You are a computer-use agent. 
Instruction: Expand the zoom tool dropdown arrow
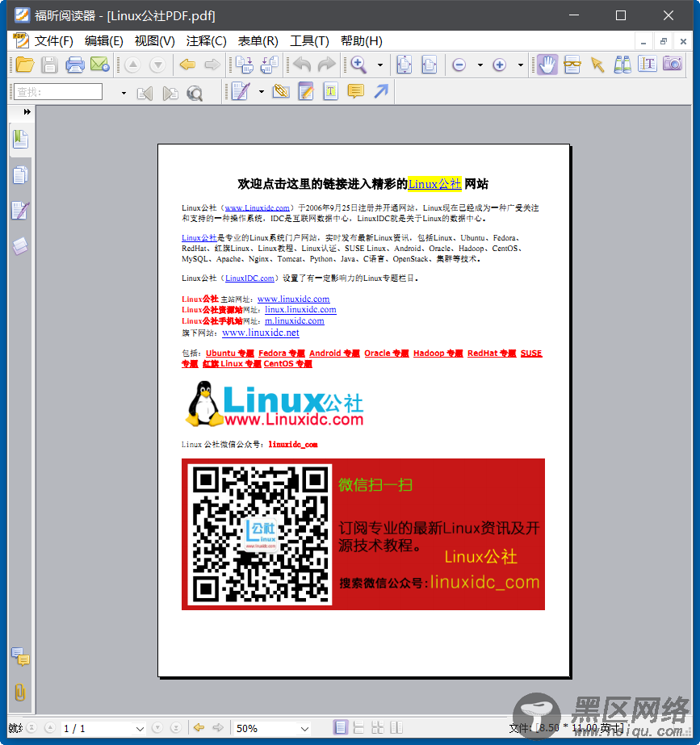[x=380, y=65]
